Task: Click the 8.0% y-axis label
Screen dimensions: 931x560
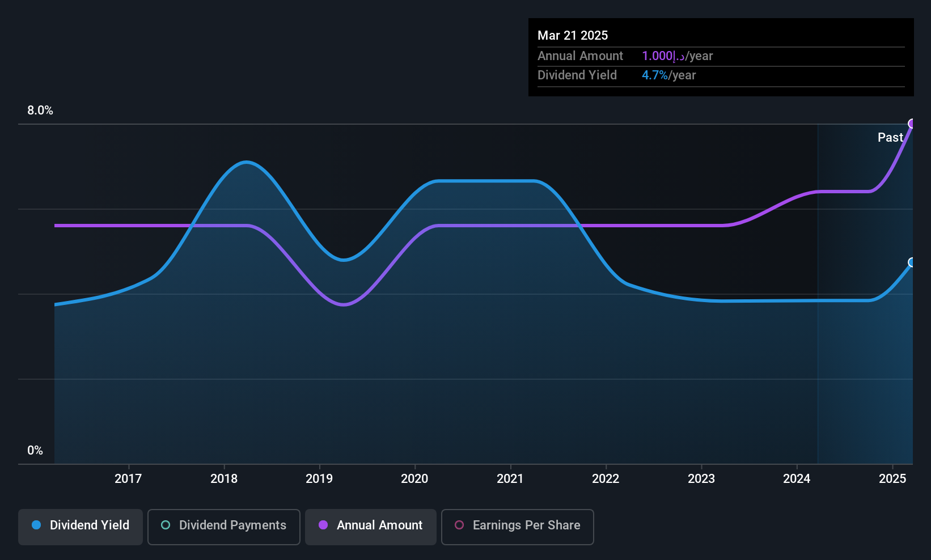Action: click(40, 111)
